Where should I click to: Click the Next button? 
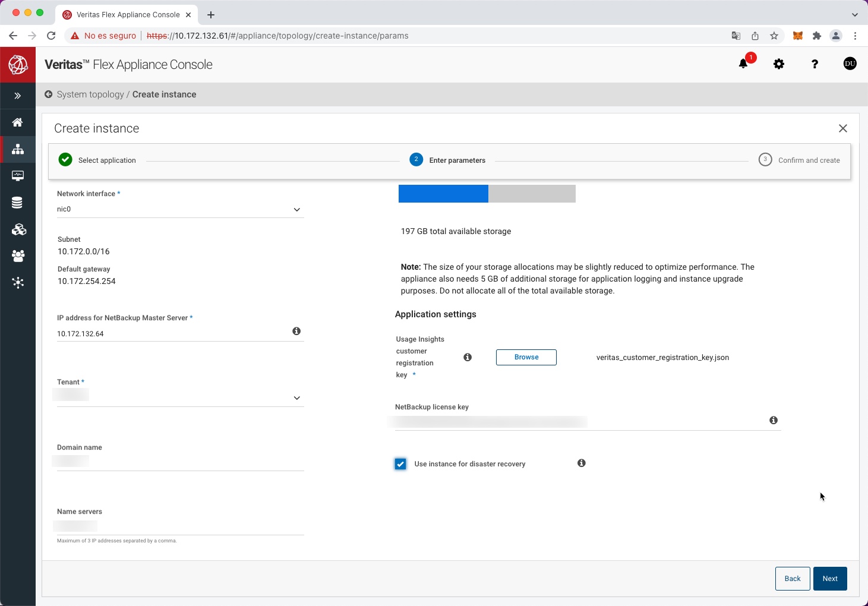pyautogui.click(x=830, y=579)
